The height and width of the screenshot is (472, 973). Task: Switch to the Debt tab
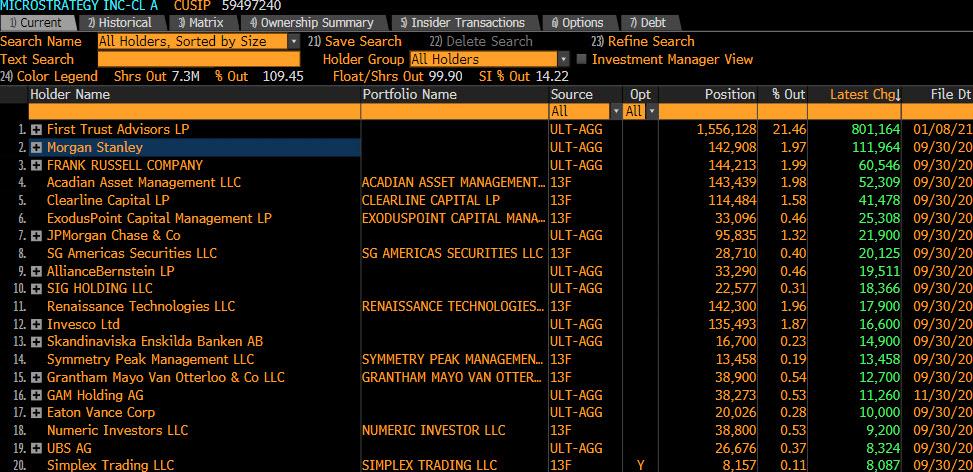pyautogui.click(x=648, y=22)
